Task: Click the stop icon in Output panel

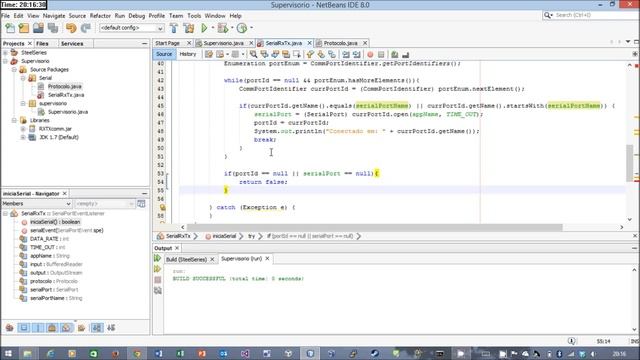Action: (x=158, y=280)
